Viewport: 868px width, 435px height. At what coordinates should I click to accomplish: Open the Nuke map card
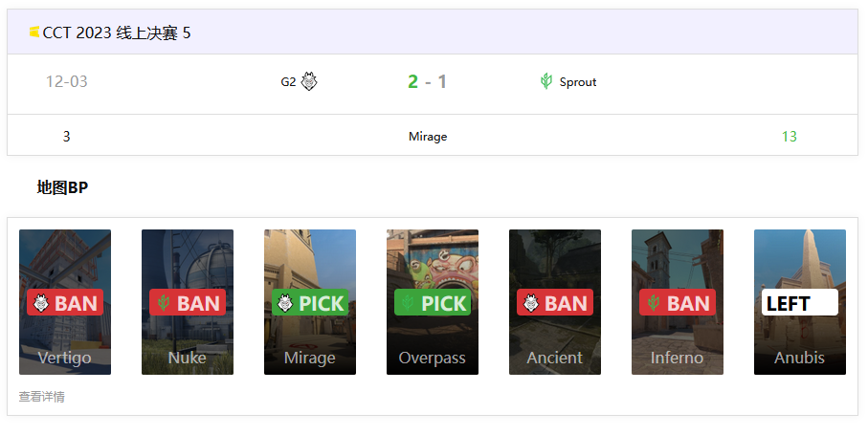[188, 302]
